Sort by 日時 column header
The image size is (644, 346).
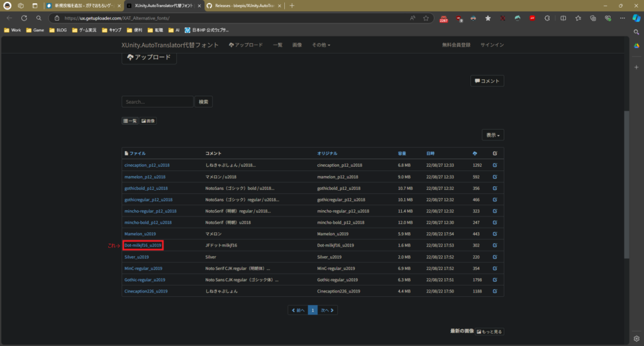point(430,153)
